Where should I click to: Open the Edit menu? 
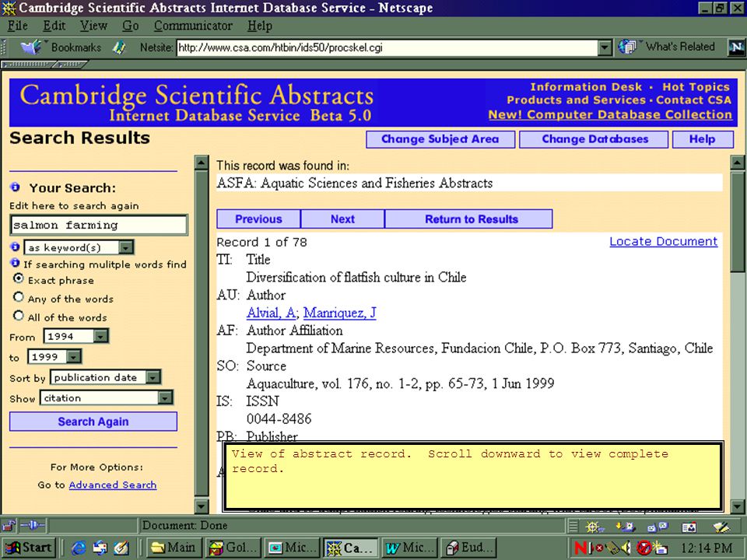coord(54,26)
